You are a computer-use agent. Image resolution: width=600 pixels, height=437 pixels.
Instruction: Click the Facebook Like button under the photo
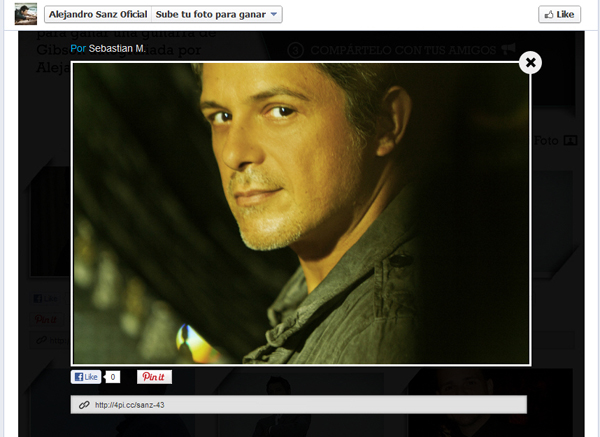pyautogui.click(x=86, y=377)
